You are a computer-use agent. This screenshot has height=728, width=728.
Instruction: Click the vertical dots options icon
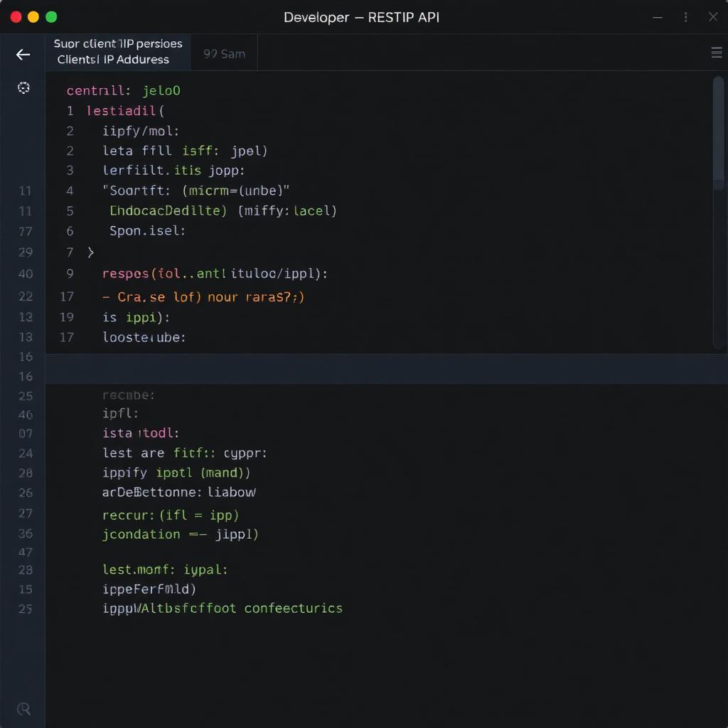tap(685, 17)
